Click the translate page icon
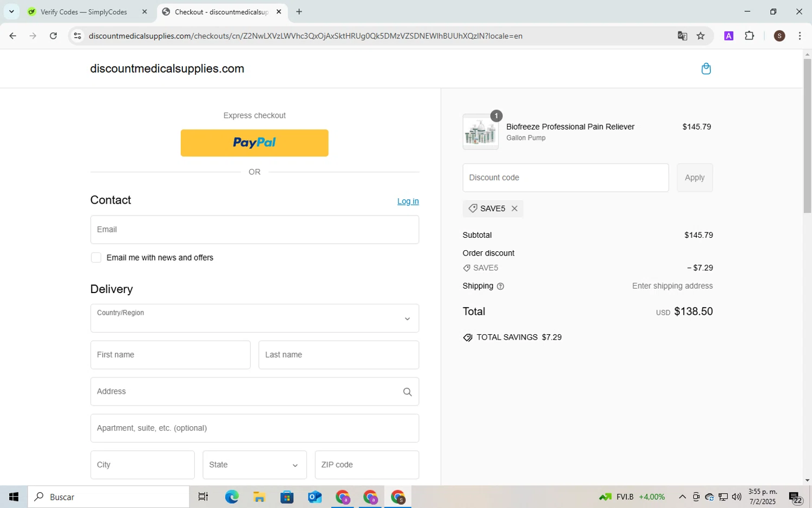812x508 pixels. (682, 36)
